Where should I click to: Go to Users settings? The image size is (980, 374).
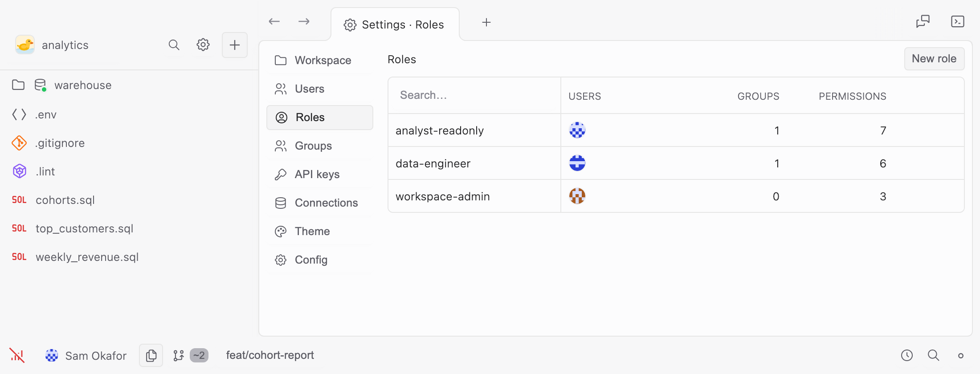tap(320, 89)
